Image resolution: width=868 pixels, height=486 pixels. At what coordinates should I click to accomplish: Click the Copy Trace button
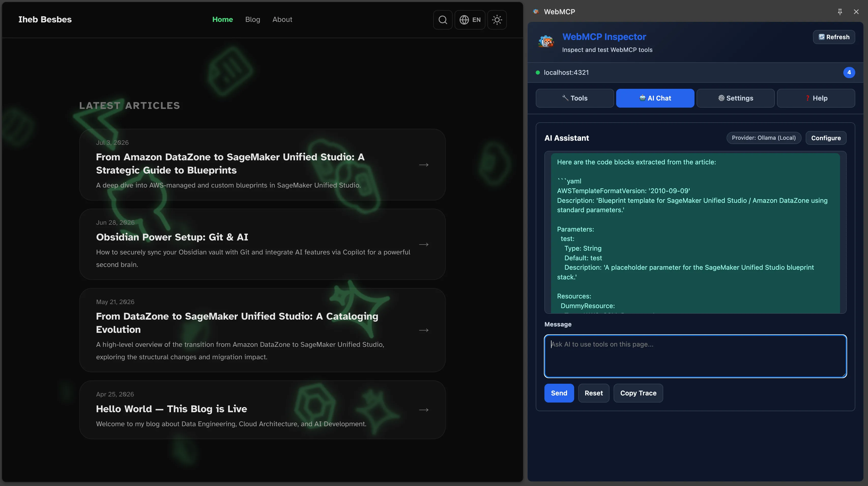(x=638, y=393)
